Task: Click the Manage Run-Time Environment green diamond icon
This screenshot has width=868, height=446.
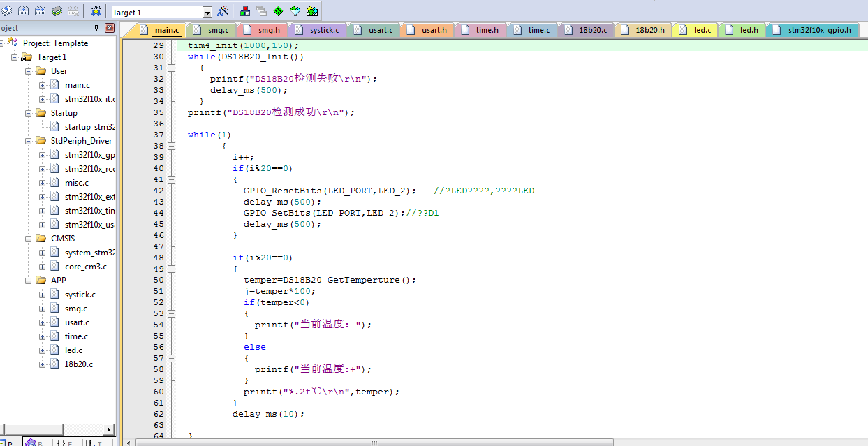Action: click(x=279, y=11)
